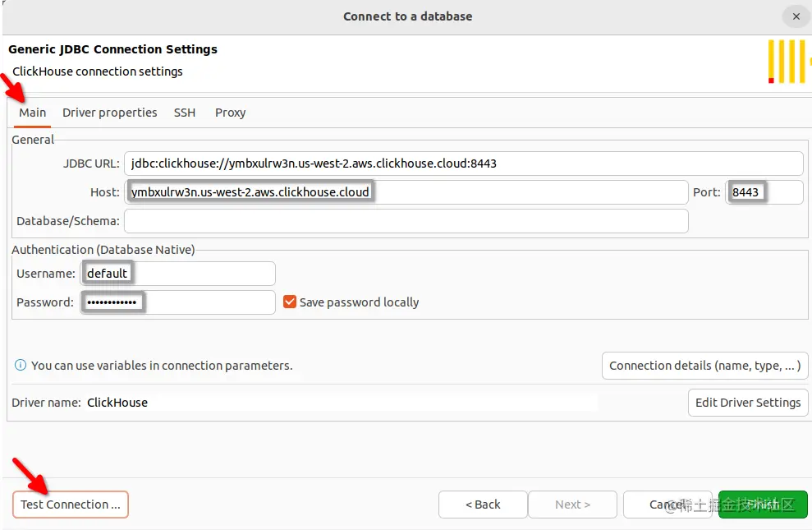This screenshot has width=812, height=530.
Task: Click the Test Connection button
Action: point(71,505)
